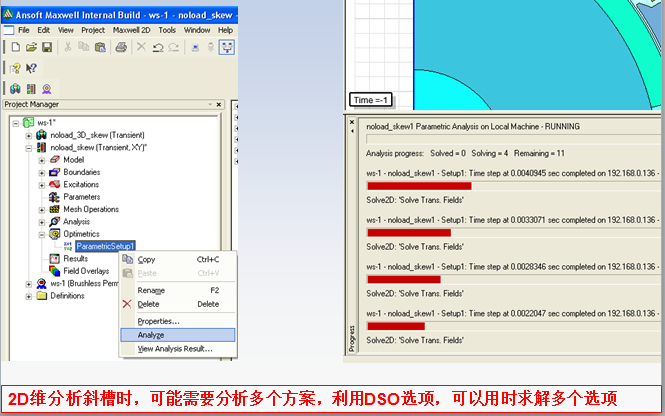Select the ParametricSetup1 tree item
The image size is (665, 416).
pyautogui.click(x=105, y=246)
